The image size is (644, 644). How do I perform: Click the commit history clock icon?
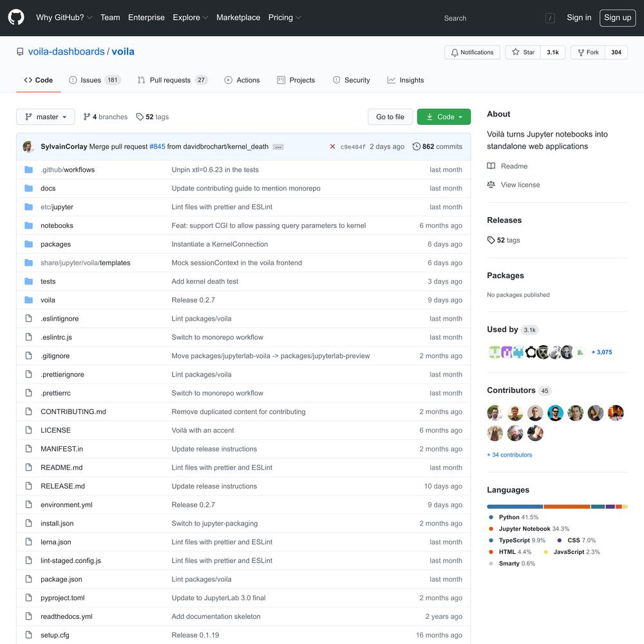pos(416,147)
